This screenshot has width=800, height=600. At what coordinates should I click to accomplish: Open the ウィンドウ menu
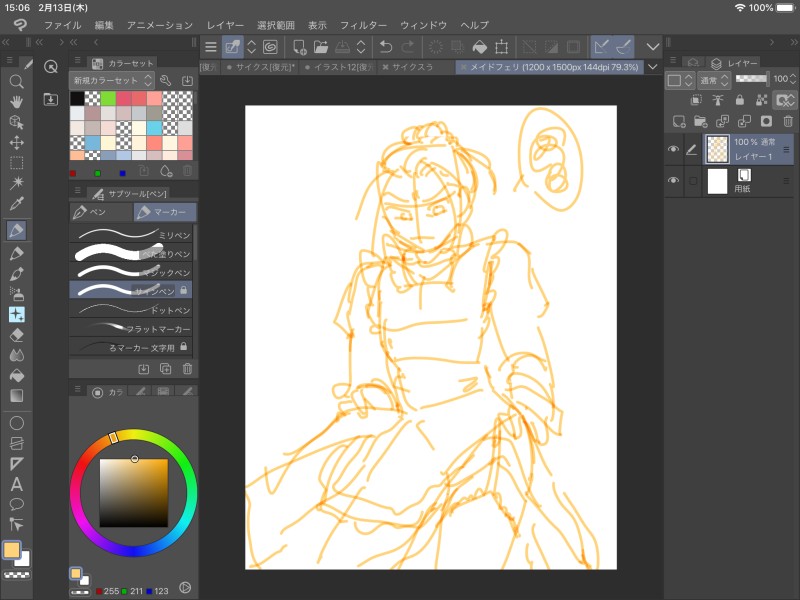423,25
